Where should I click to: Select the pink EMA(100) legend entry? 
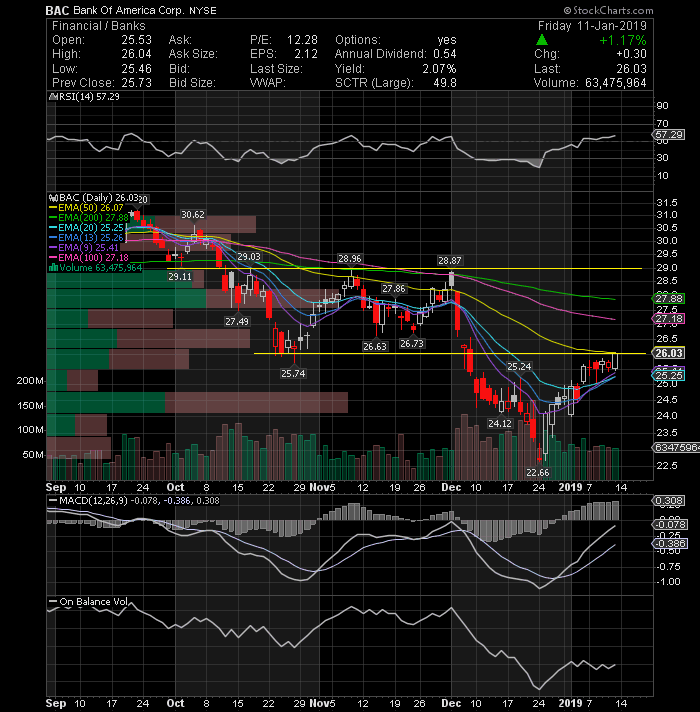click(x=89, y=257)
